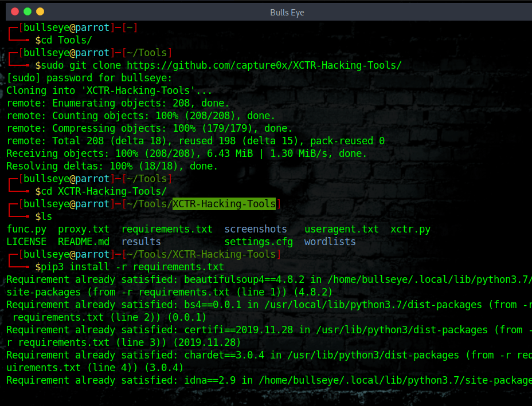Click the yellow window button

(40, 12)
